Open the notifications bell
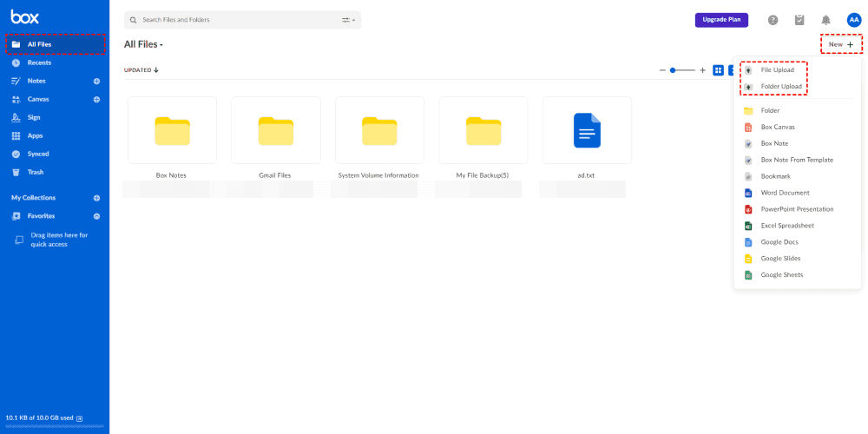The height and width of the screenshot is (434, 868). 826,20
